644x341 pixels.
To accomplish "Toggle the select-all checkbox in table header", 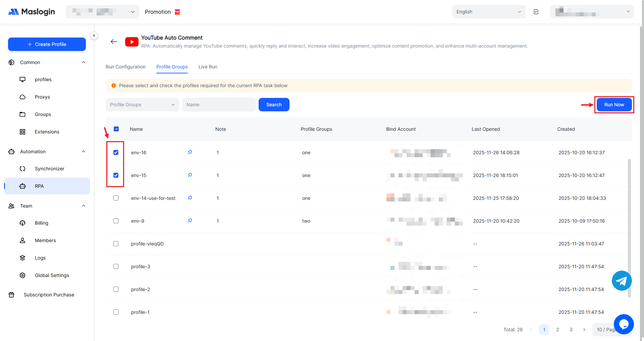I will coord(116,129).
